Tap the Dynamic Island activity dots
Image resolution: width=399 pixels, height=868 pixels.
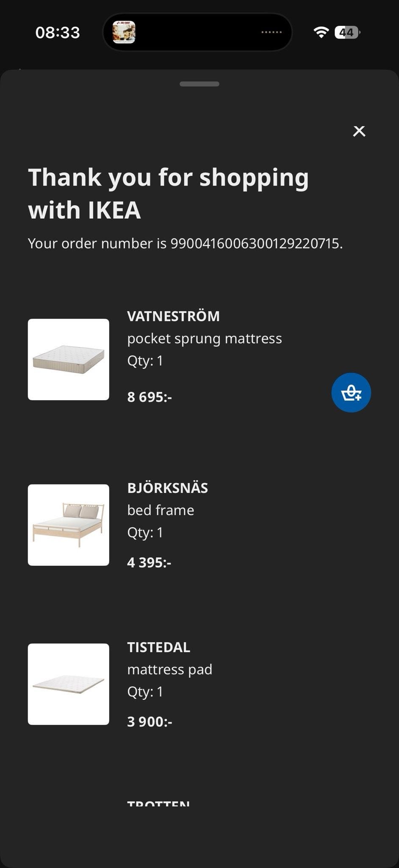click(271, 32)
